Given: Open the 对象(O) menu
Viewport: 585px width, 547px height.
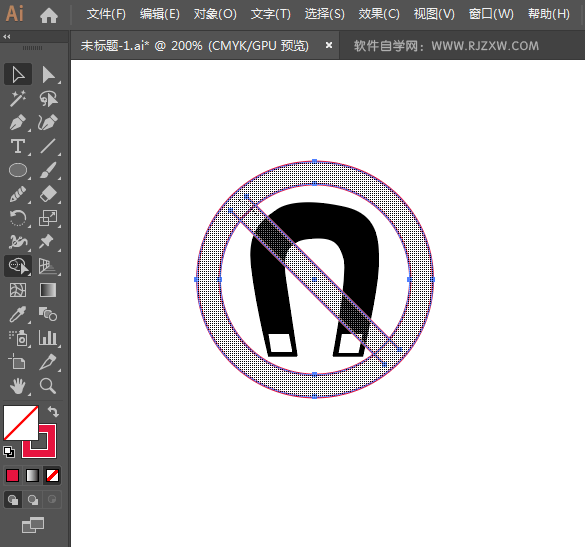Looking at the screenshot, I should 215,14.
